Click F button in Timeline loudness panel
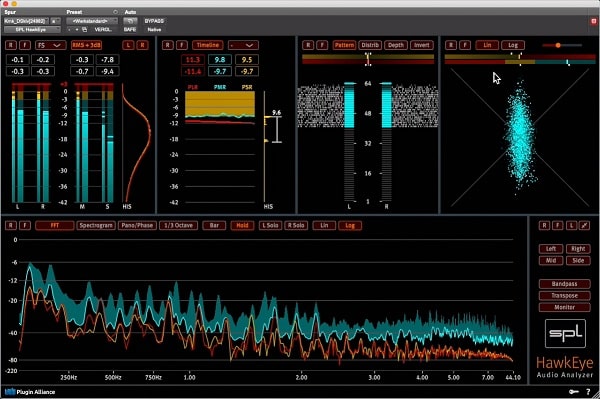Screen dimensions: 600x399 (182, 45)
